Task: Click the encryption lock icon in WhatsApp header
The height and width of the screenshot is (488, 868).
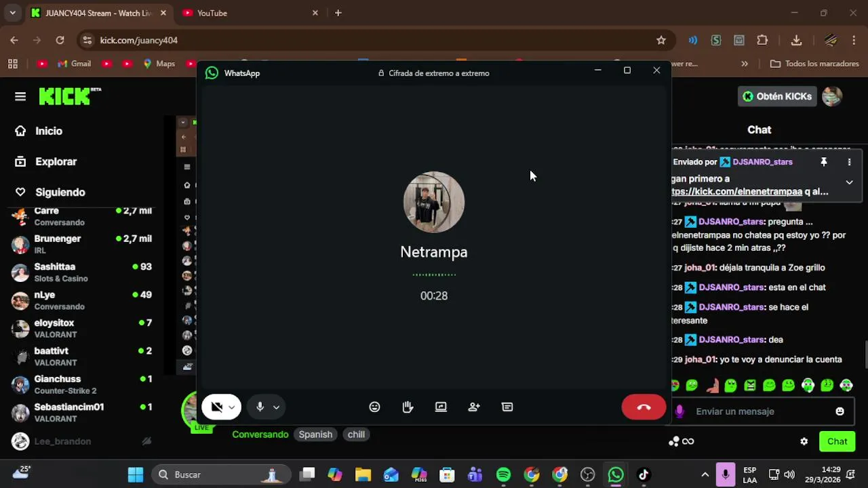Action: point(381,73)
